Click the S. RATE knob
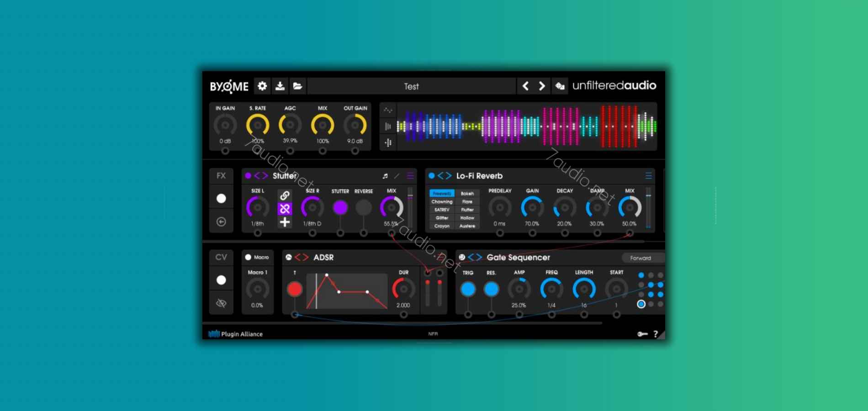Viewport: 868px width, 411px height. [x=258, y=125]
